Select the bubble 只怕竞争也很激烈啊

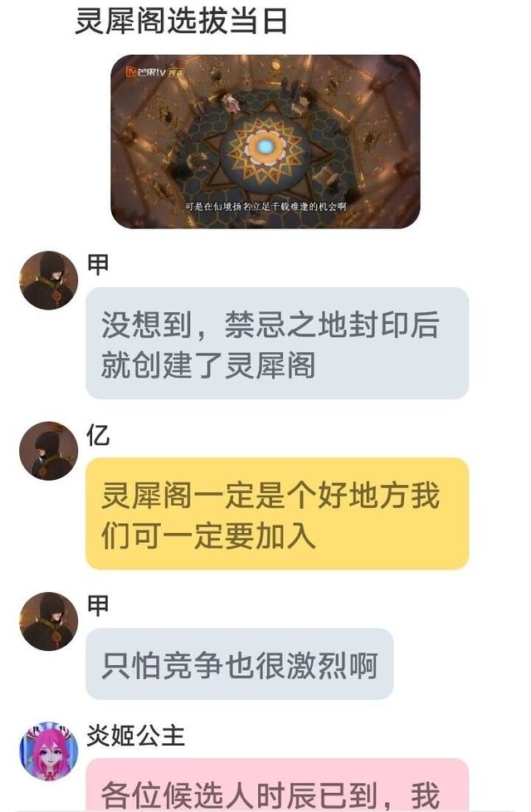click(240, 664)
